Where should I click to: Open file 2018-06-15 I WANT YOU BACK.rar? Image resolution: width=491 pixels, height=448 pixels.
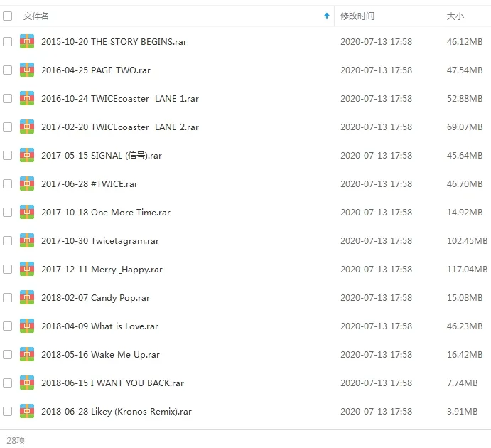[113, 383]
